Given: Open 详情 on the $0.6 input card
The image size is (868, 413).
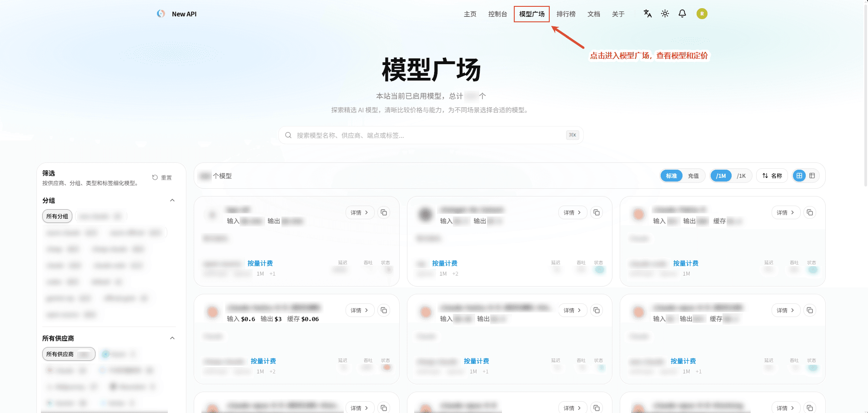Looking at the screenshot, I should pyautogui.click(x=360, y=310).
